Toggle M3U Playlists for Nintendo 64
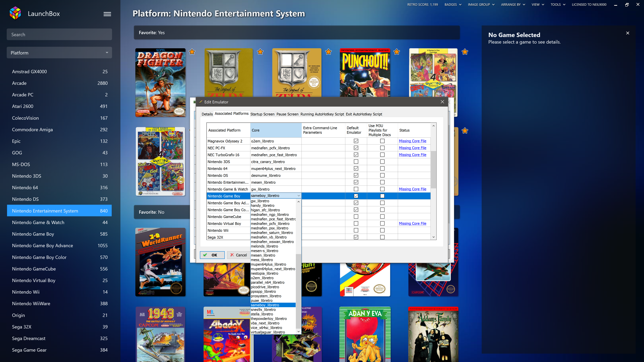The image size is (644, 362). click(382, 168)
